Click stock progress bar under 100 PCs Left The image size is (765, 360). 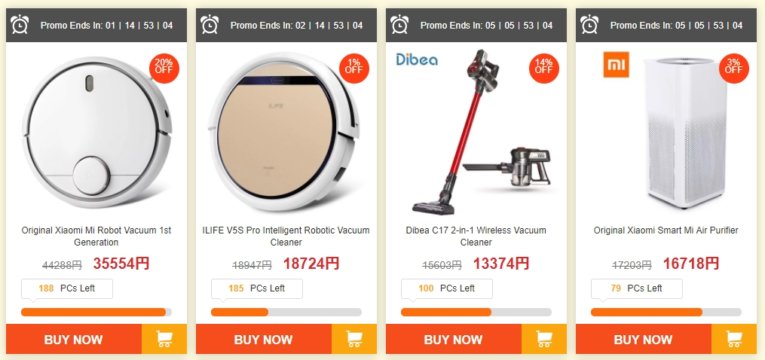coord(476,312)
